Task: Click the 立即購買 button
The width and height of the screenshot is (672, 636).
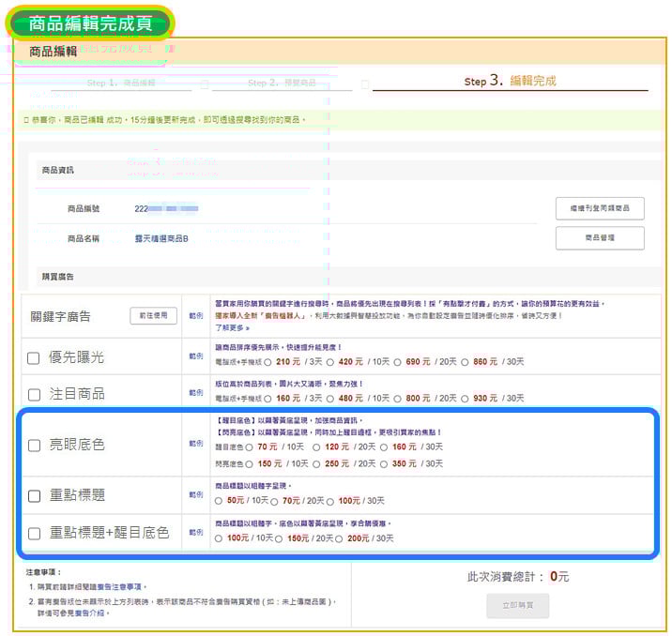Action: pos(517,606)
